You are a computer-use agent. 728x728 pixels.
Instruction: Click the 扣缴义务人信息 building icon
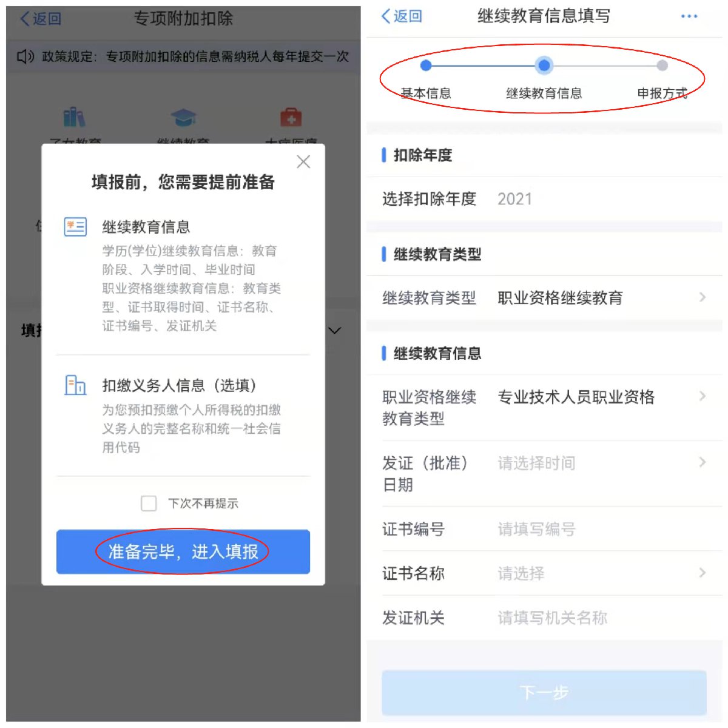click(x=75, y=385)
